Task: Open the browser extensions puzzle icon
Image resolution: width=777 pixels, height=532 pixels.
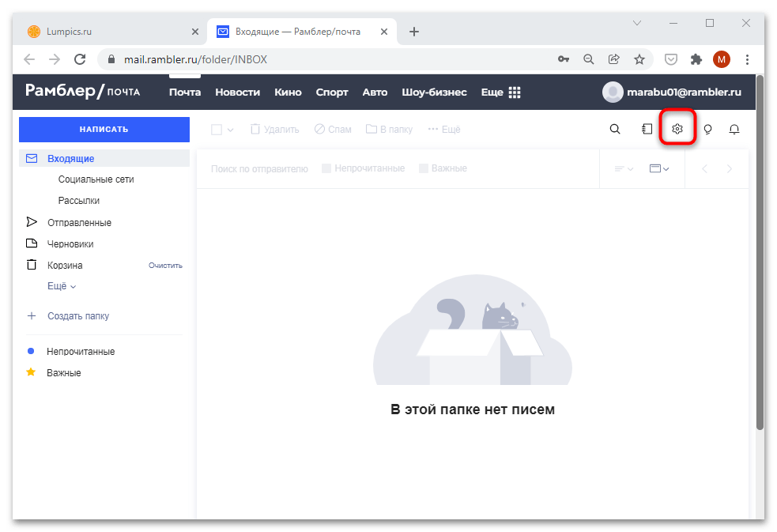Action: coord(696,59)
